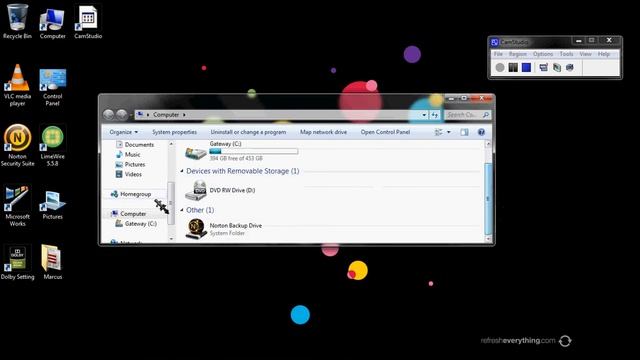Click the middle CamStudio toolbar icon after Stop
640x360 pixels.
click(557, 67)
